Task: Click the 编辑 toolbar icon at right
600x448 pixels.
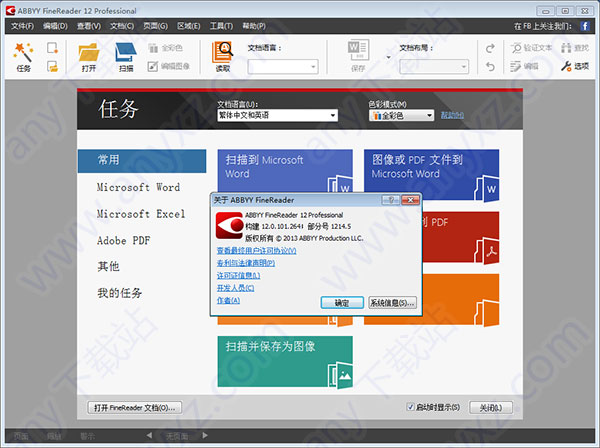Action: [524, 66]
